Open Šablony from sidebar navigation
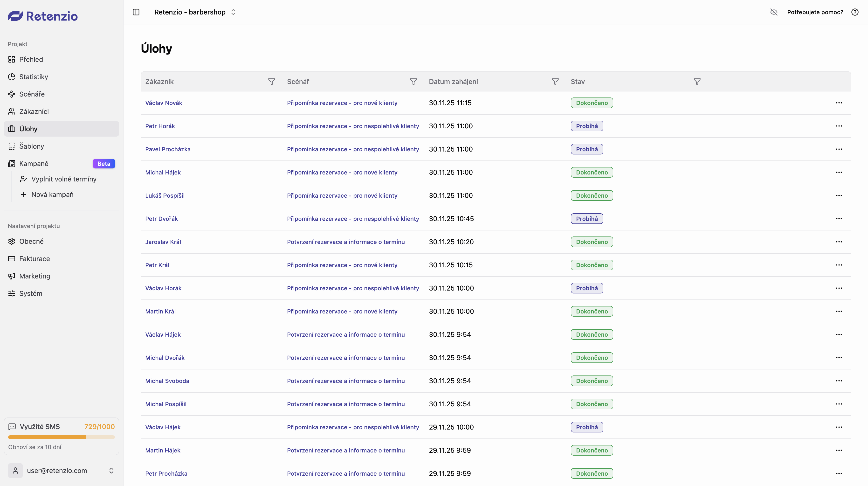 pos(31,146)
